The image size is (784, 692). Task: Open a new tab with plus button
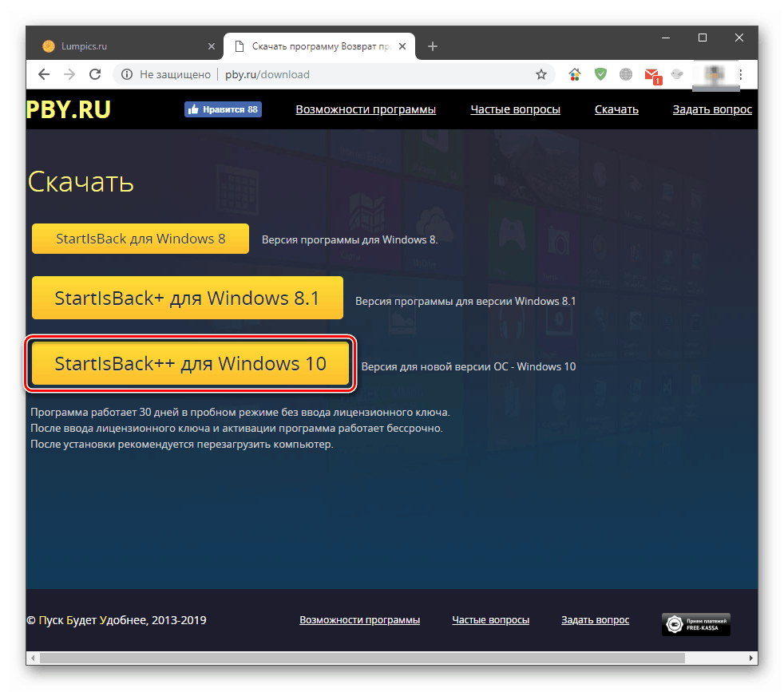pyautogui.click(x=433, y=46)
